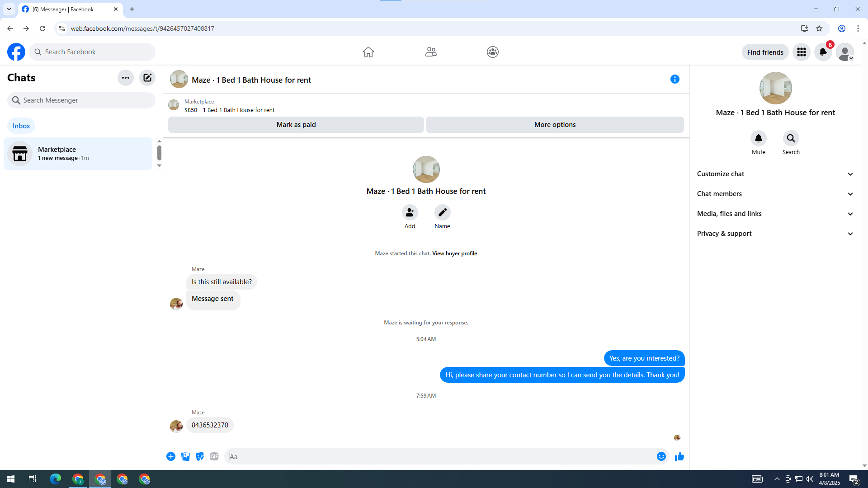Screen dimensions: 868x488
Task: Toggle conversation information panel
Action: click(675, 80)
